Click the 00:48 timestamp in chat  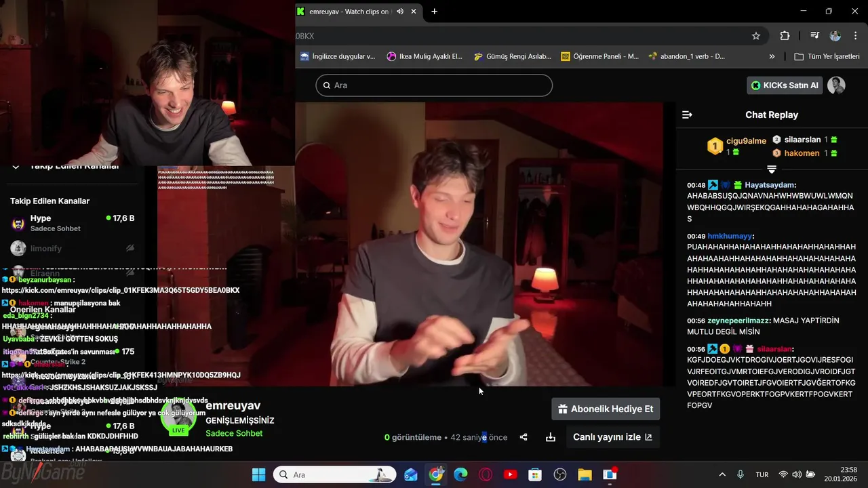[x=696, y=185]
